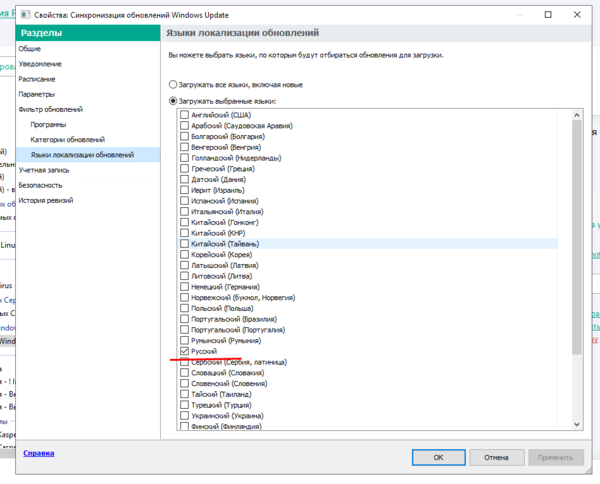
Task: Open the Справка help link
Action: tap(39, 453)
